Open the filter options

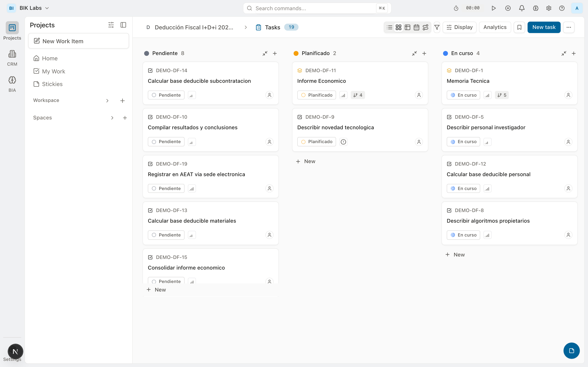[x=437, y=27]
